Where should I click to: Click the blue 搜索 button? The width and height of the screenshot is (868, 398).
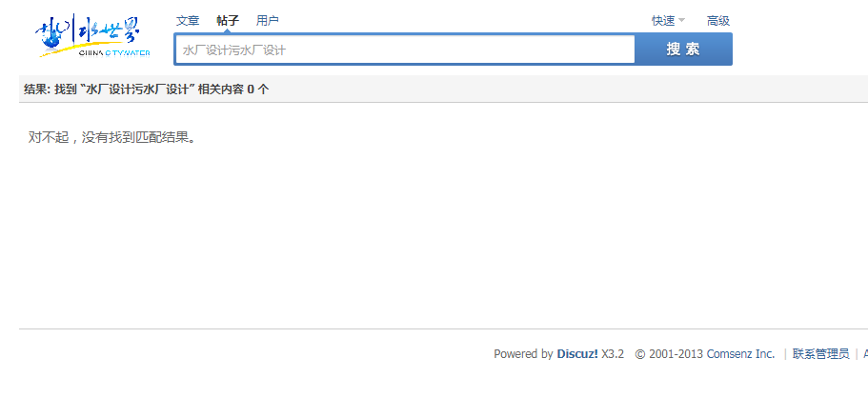point(683,50)
